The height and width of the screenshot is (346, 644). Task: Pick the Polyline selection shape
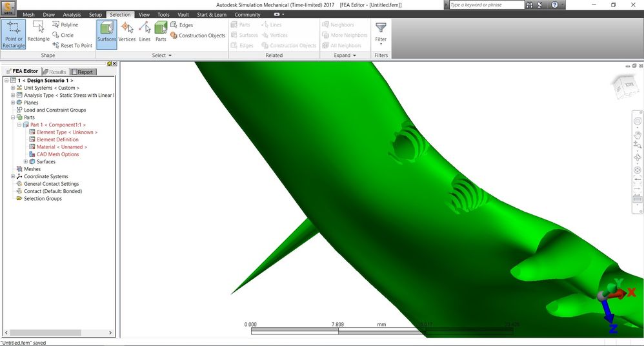tap(65, 25)
